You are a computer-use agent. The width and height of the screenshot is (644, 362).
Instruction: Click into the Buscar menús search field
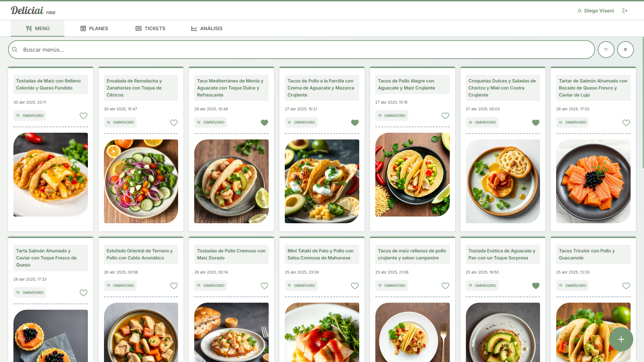[302, 50]
